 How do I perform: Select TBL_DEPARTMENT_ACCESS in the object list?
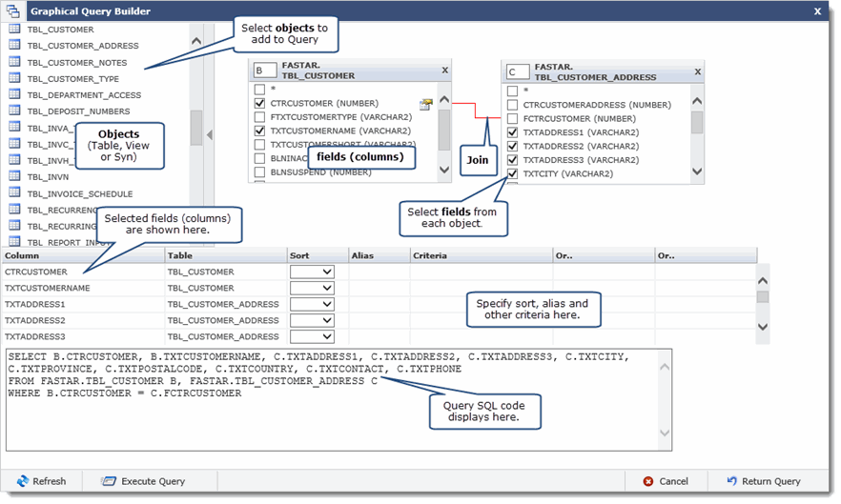[x=84, y=95]
